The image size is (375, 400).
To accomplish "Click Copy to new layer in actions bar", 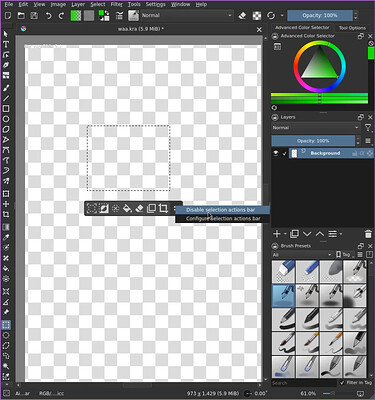I will click(151, 209).
